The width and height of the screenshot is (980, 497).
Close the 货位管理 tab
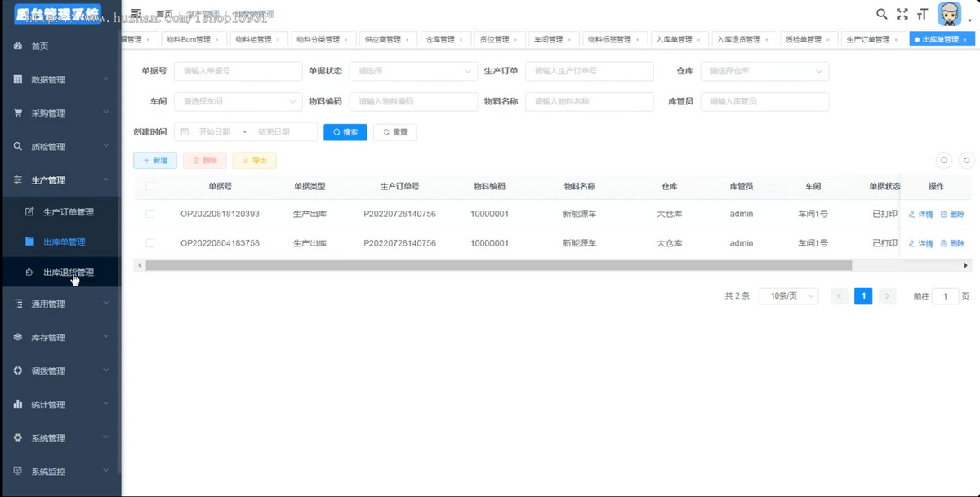515,39
